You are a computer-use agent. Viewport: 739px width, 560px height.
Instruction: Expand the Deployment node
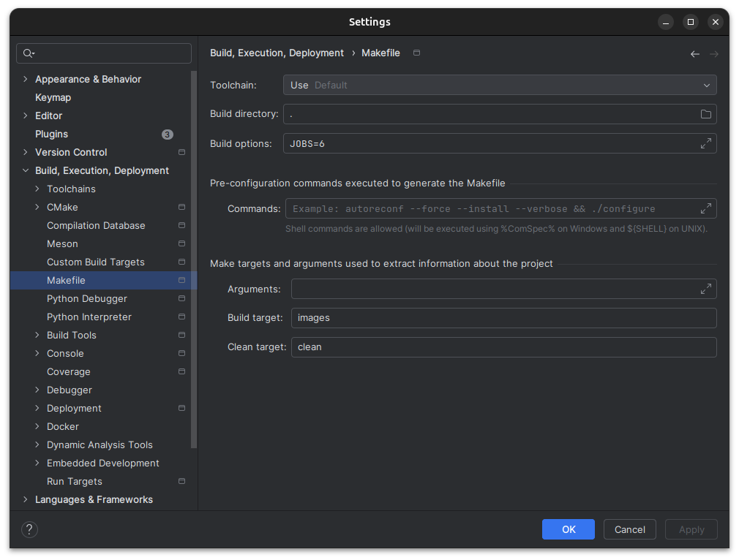37,409
